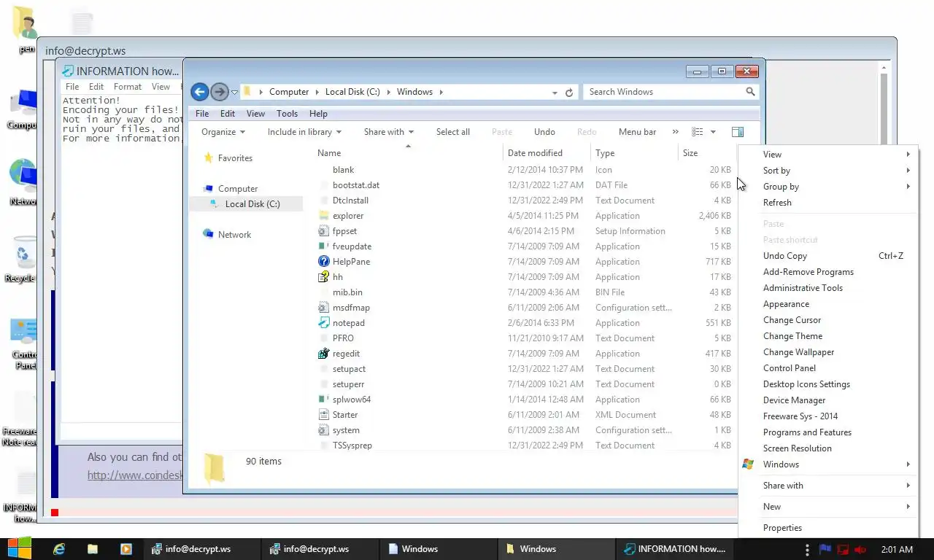Click the Windows breadcrumb in address bar
Viewport: 934px width, 560px height.
coord(414,92)
